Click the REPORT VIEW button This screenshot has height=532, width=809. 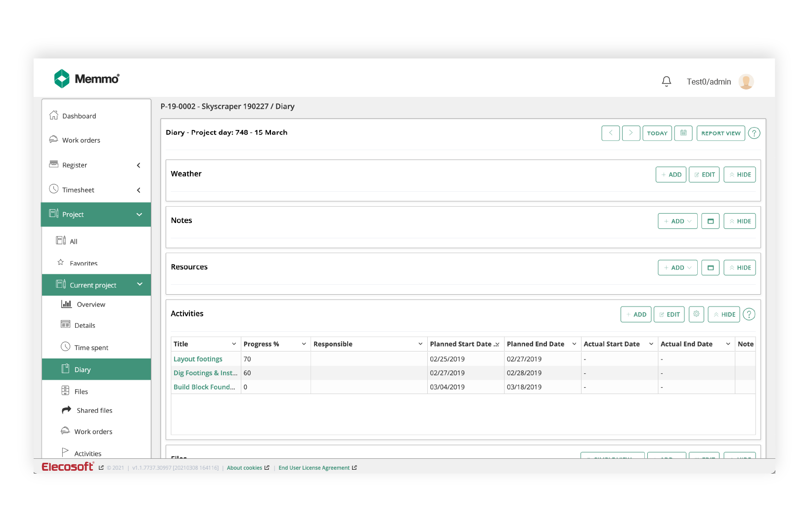click(720, 133)
